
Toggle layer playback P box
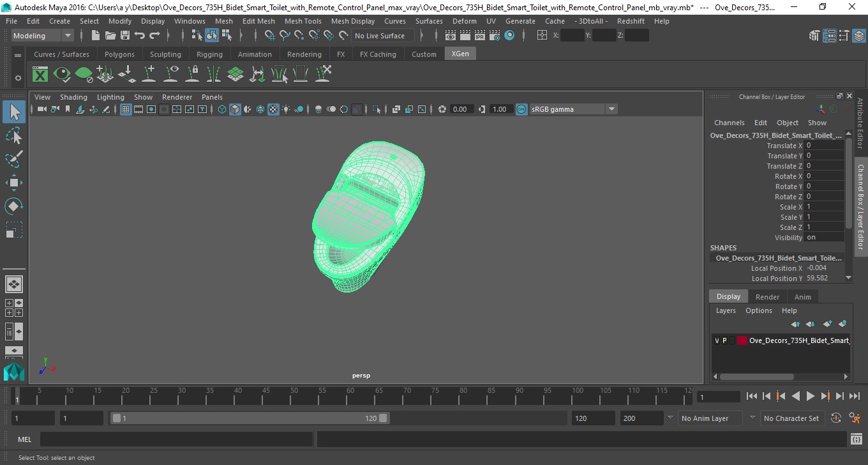coord(724,340)
